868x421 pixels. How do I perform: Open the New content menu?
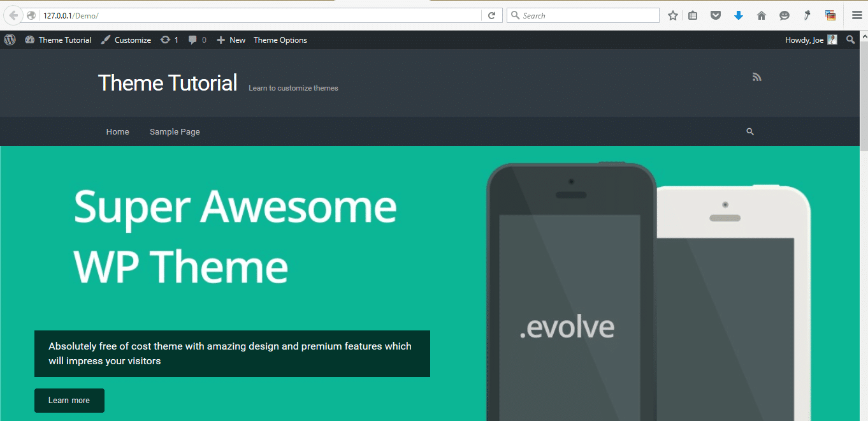pos(231,40)
